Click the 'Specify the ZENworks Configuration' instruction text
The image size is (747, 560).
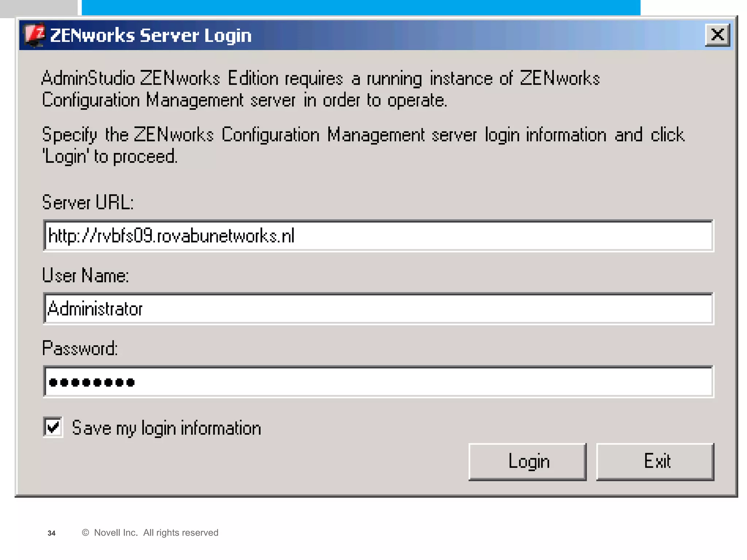click(363, 145)
